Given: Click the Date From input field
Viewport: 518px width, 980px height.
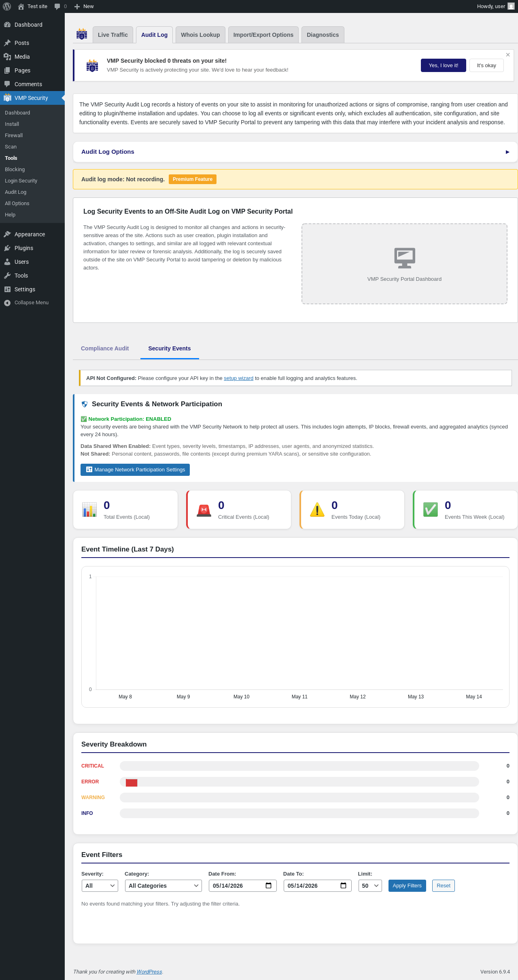Looking at the screenshot, I should pyautogui.click(x=242, y=886).
